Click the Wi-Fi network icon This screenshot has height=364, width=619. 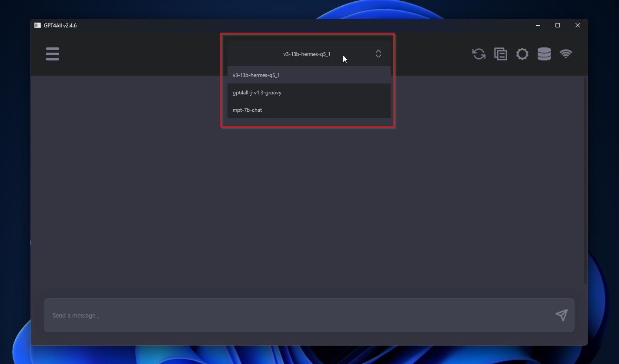(x=566, y=54)
